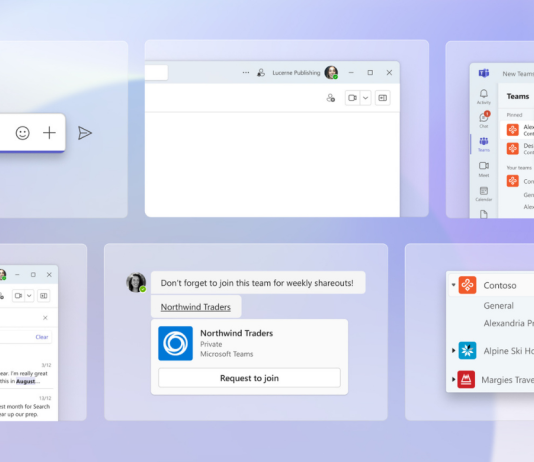The height and width of the screenshot is (462, 534).
Task: Click the plus icon in the compose box
Action: pyautogui.click(x=49, y=132)
